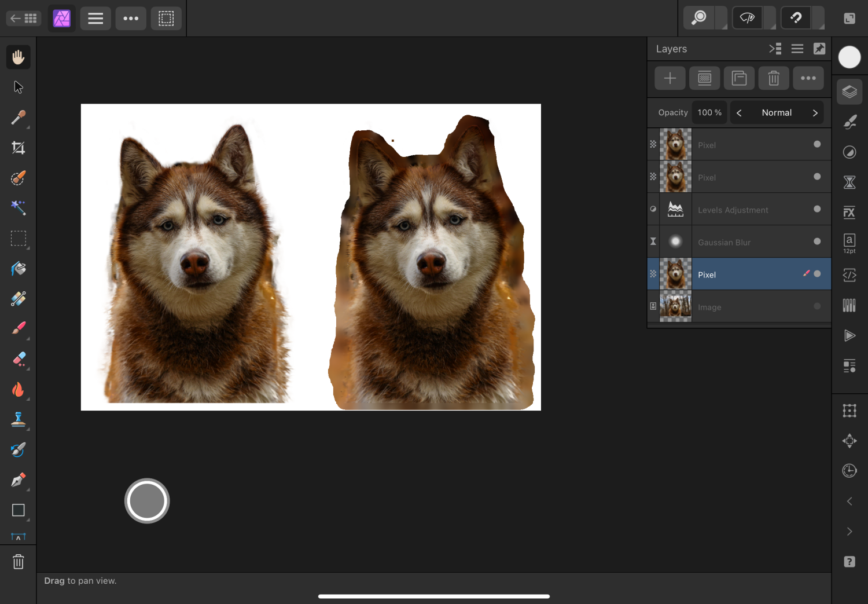Select the Paintbrush tool

[x=18, y=328]
